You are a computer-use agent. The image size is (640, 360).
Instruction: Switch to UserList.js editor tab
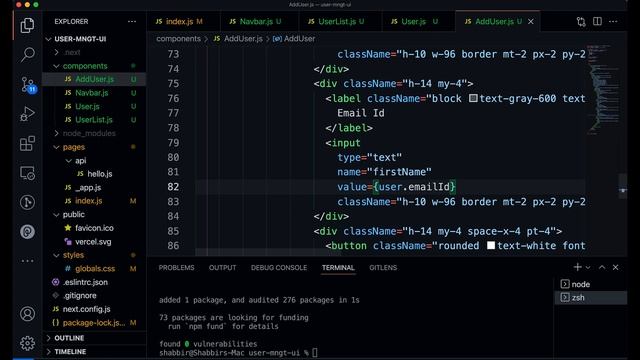(x=340, y=22)
